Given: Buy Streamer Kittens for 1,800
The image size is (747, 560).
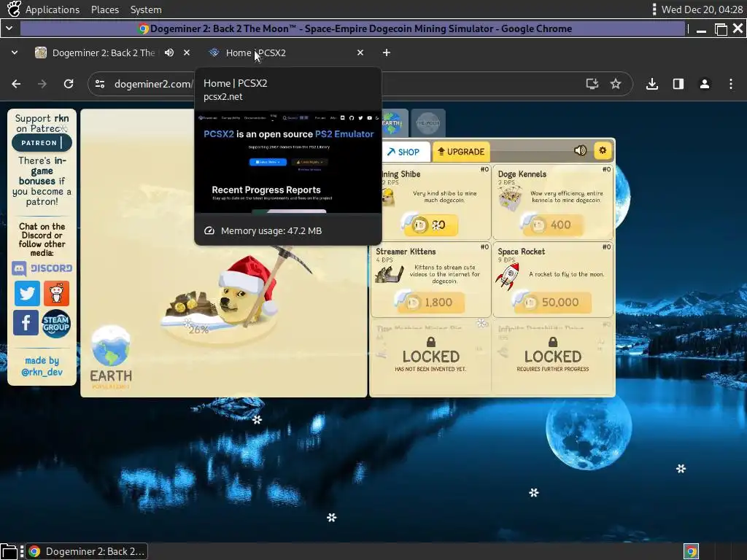Looking at the screenshot, I should (430, 302).
